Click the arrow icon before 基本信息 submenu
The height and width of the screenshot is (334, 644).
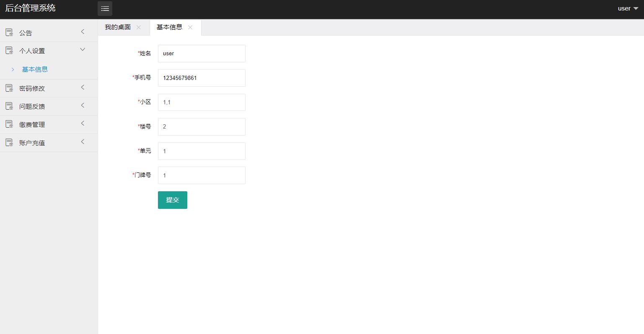pyautogui.click(x=13, y=69)
